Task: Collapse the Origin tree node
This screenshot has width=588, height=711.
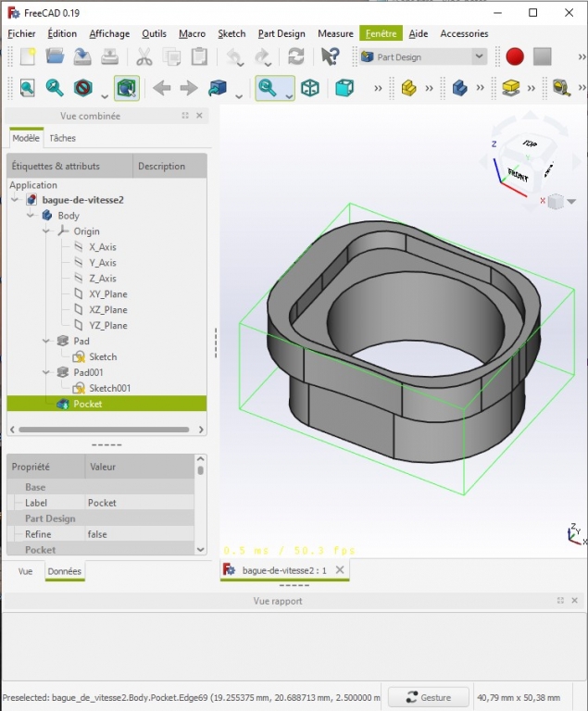Action: [x=46, y=231]
